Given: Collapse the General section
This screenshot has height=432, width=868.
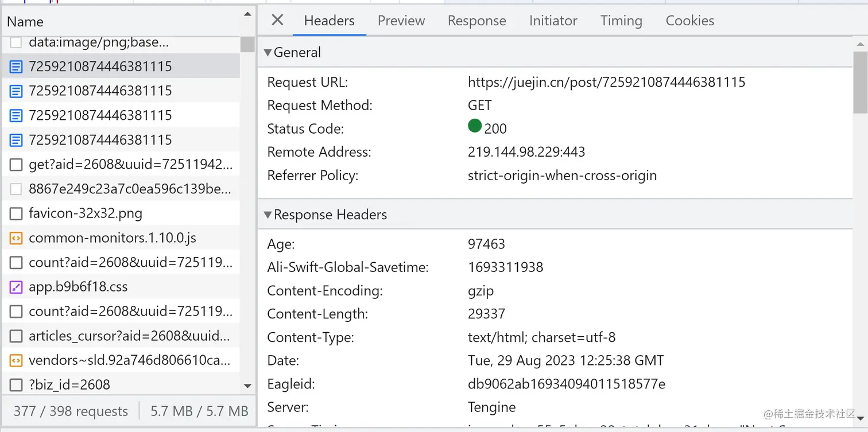Looking at the screenshot, I should pyautogui.click(x=268, y=53).
